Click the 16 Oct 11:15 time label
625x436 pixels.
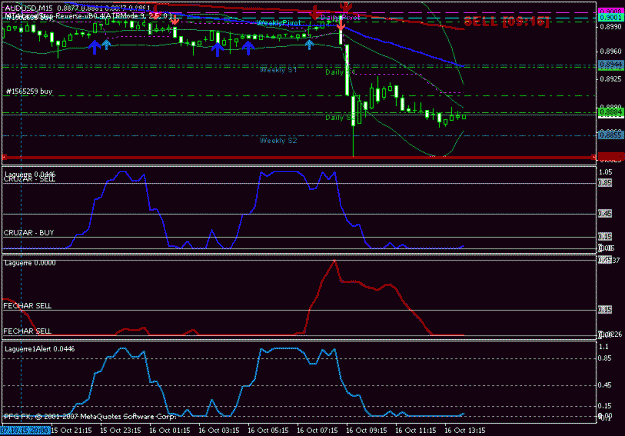pyautogui.click(x=416, y=430)
